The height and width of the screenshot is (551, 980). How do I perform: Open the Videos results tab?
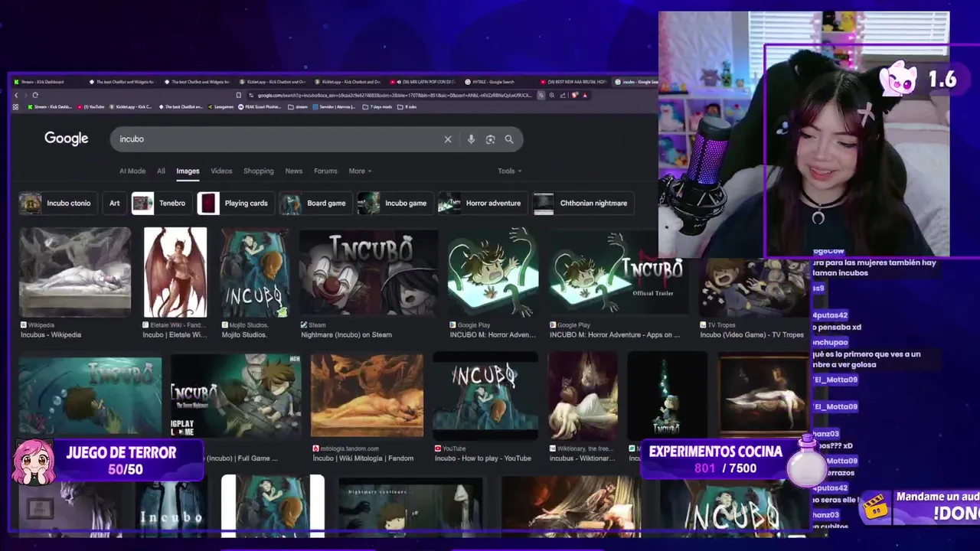click(221, 171)
